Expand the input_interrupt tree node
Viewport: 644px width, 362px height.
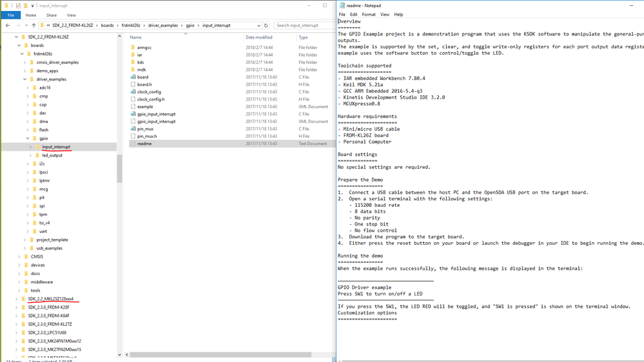[x=30, y=147]
